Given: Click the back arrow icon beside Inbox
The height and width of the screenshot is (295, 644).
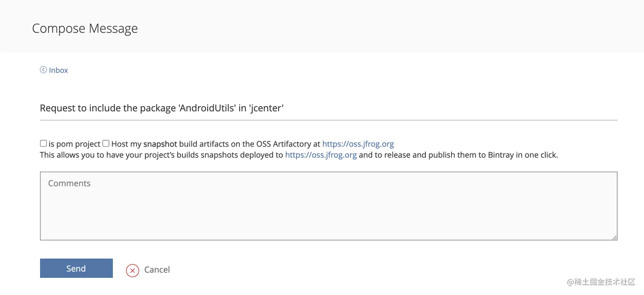Looking at the screenshot, I should pos(43,70).
